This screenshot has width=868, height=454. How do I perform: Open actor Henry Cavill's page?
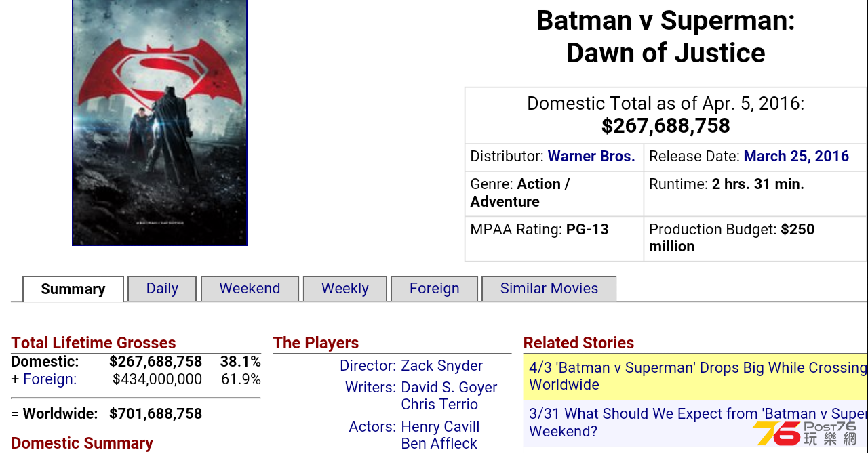tap(440, 427)
